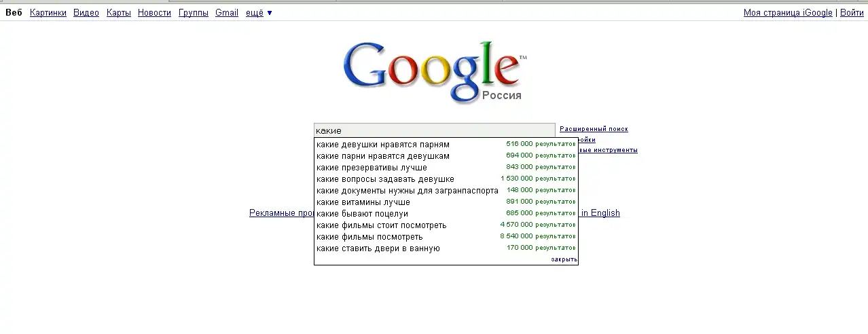This screenshot has height=334, width=868.
Task: Open Видео in the top navigation
Action: (x=86, y=13)
